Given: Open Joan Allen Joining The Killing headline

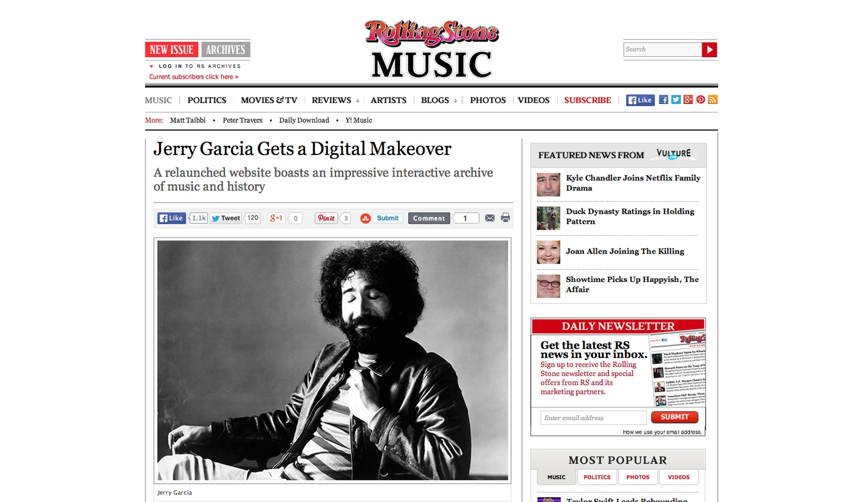Looking at the screenshot, I should coord(625,251).
